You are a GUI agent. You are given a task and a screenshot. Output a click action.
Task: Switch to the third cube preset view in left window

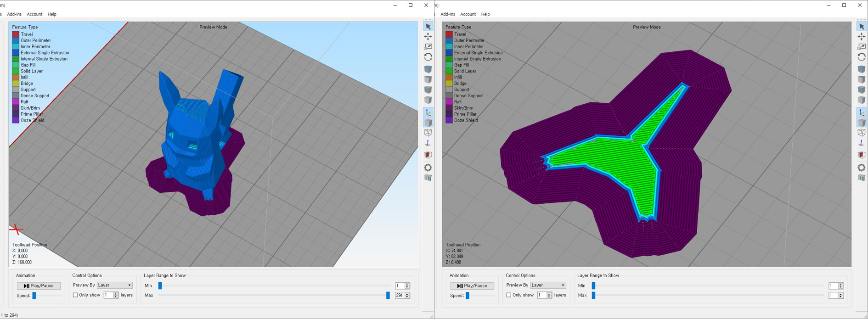tap(428, 90)
